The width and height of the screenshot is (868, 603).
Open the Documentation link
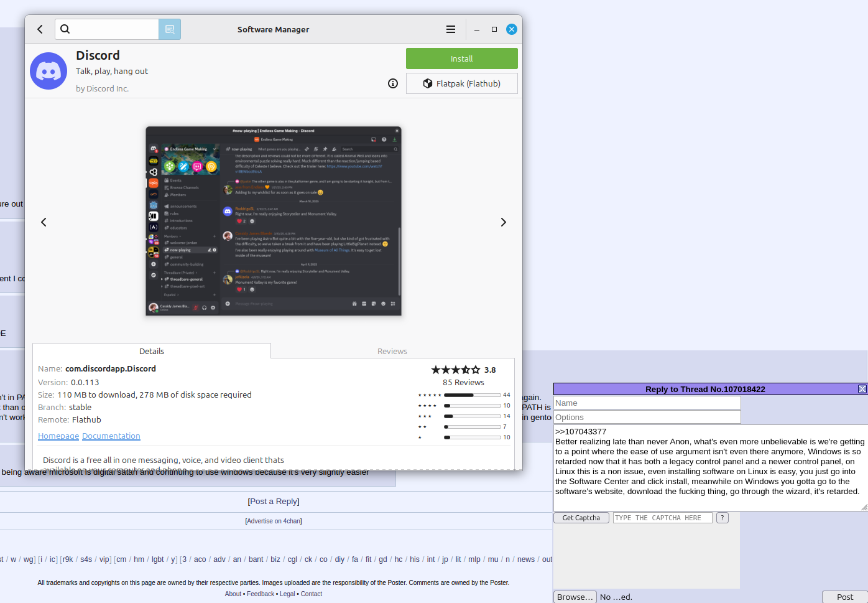tap(111, 436)
